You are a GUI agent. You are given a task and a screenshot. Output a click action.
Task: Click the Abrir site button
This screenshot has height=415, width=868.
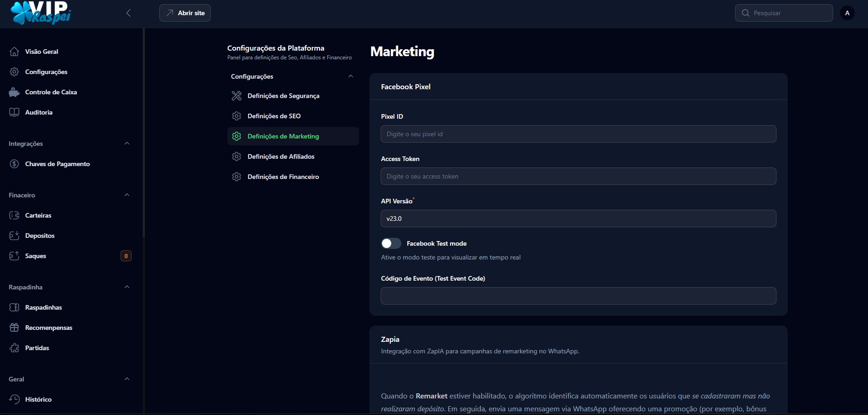click(x=185, y=13)
